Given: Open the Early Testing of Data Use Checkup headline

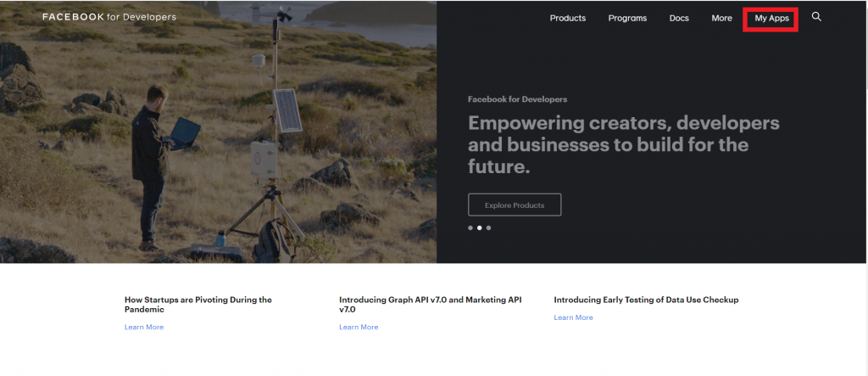Looking at the screenshot, I should point(646,300).
